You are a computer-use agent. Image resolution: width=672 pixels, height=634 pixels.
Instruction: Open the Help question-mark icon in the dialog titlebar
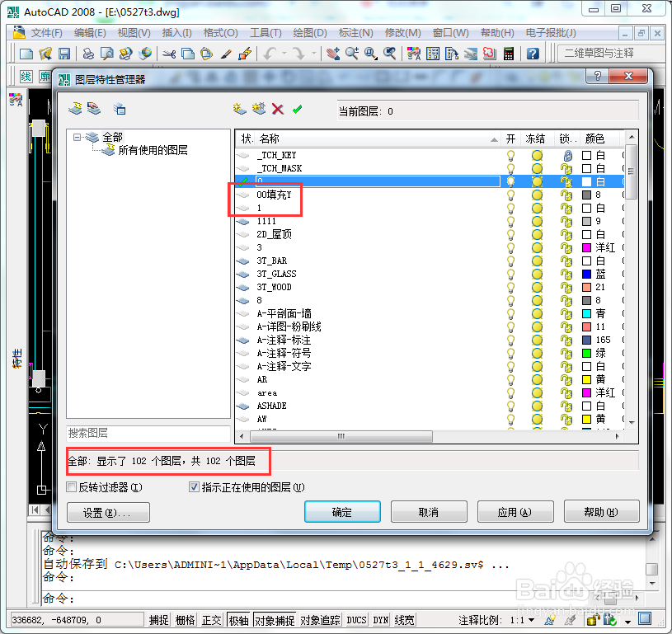coord(595,76)
